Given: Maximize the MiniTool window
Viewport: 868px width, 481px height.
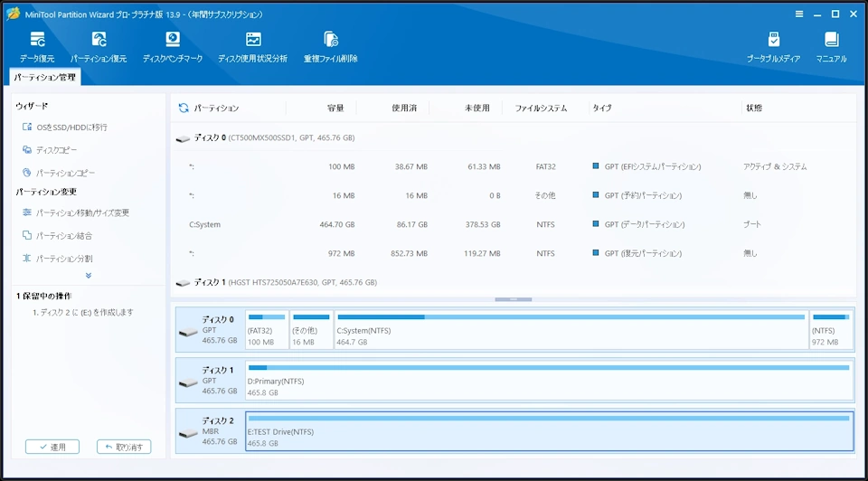Looking at the screenshot, I should [x=835, y=14].
